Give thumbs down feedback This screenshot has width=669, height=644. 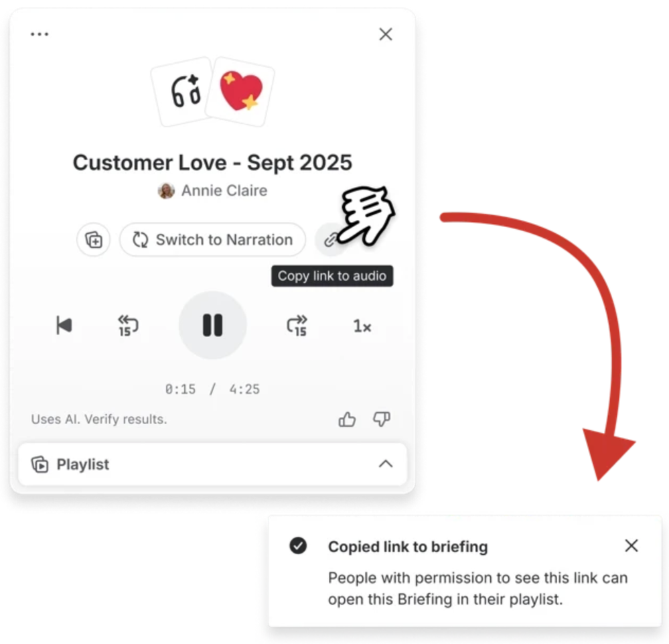click(x=382, y=420)
